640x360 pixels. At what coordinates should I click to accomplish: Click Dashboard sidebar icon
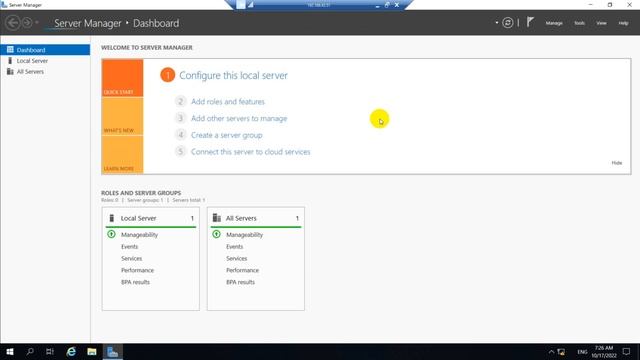point(10,50)
